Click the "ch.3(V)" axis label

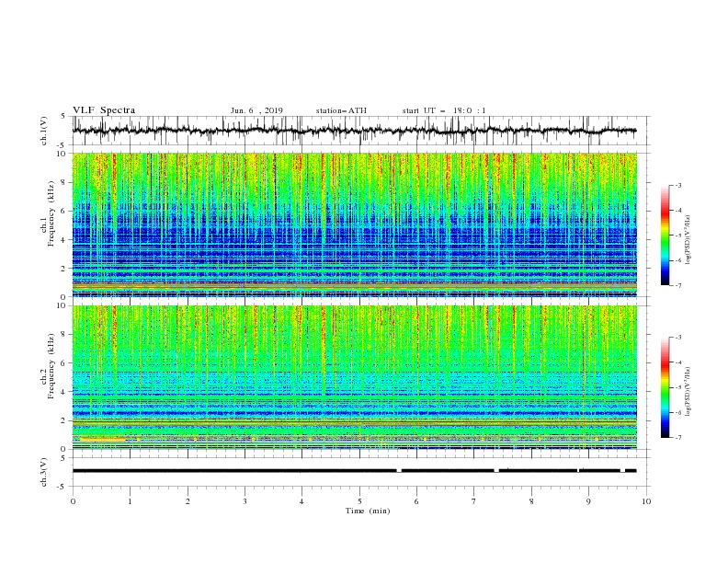(44, 472)
